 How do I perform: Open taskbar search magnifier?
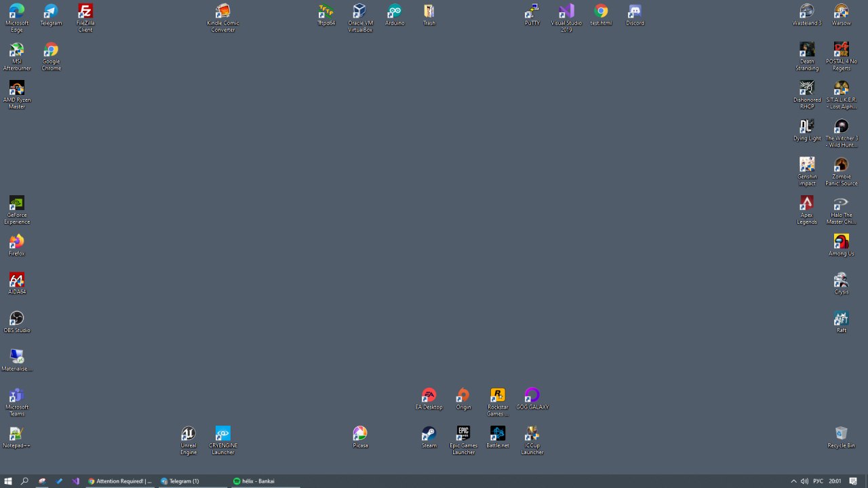(x=24, y=481)
